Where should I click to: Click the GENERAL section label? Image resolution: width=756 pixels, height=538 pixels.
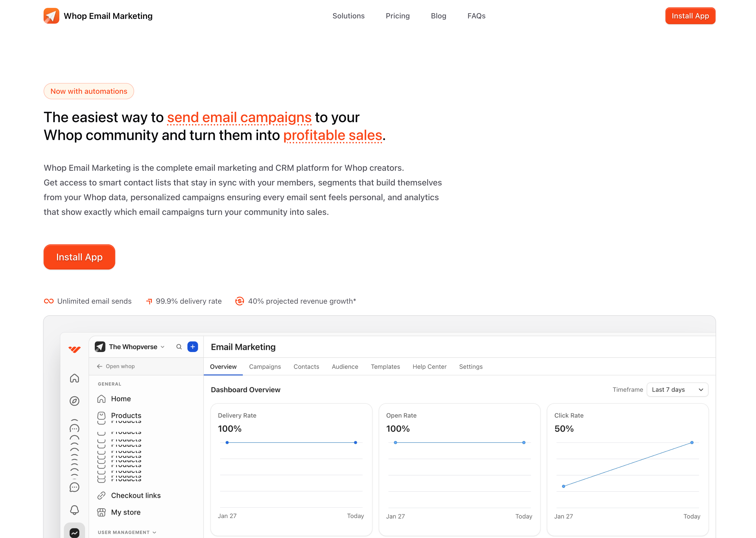click(109, 384)
